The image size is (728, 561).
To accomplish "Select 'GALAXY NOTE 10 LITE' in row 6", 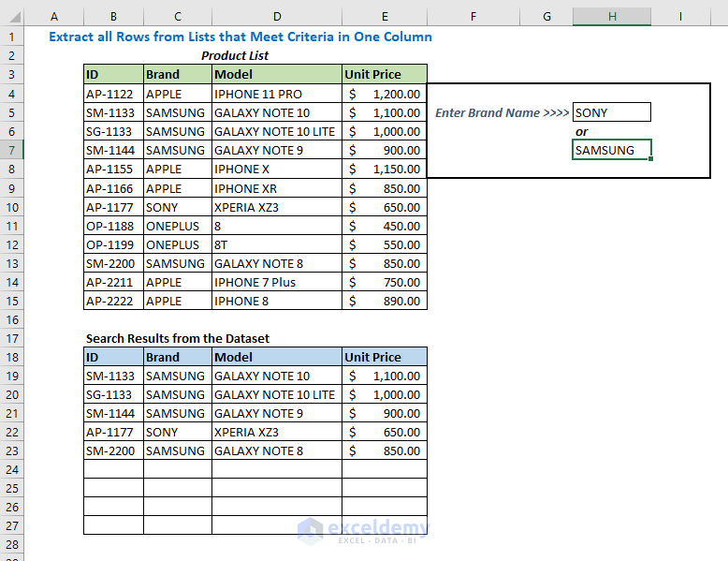I will point(277,131).
